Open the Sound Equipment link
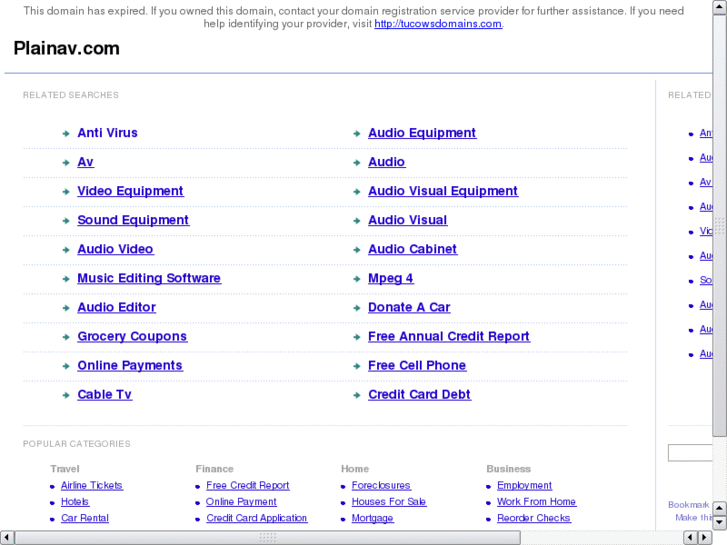727x545 pixels. coord(133,220)
